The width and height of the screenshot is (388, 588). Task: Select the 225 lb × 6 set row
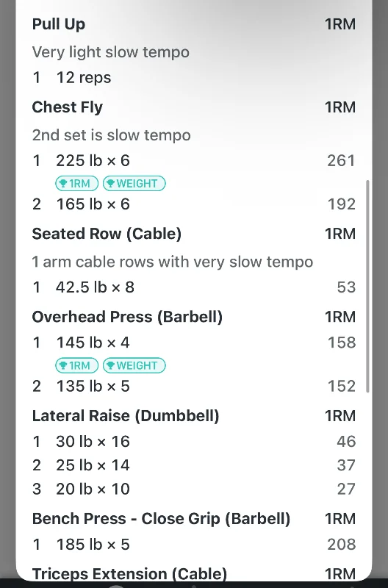(x=194, y=160)
